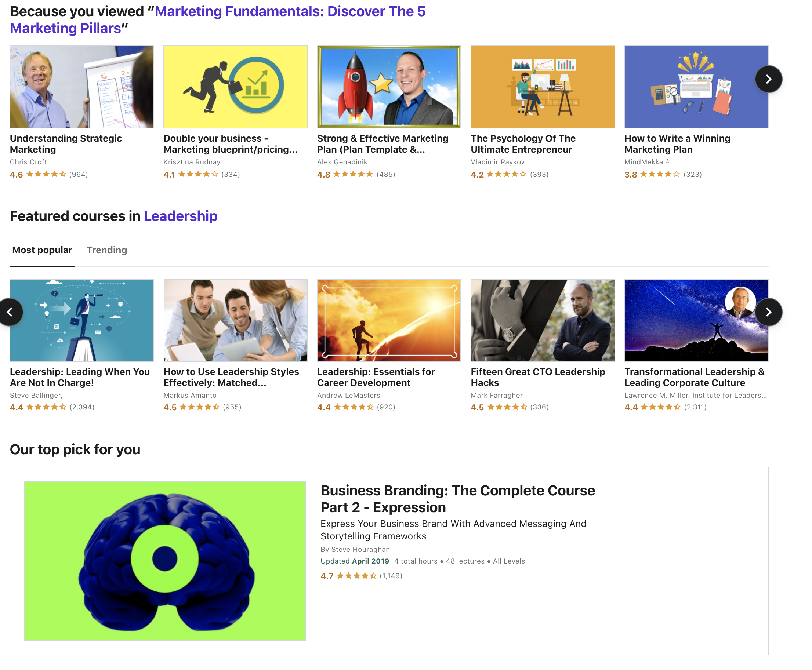Click the 4.7 rating stars of the top pick

(x=356, y=575)
